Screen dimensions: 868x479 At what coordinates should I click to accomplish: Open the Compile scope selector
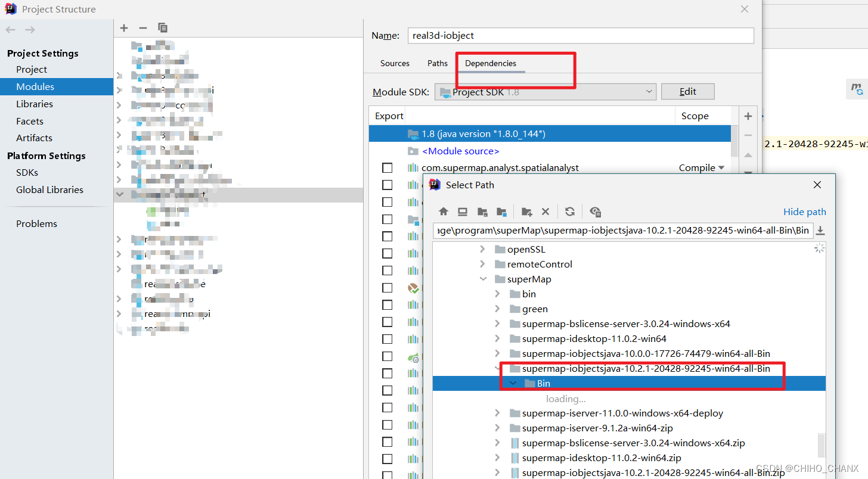click(702, 167)
